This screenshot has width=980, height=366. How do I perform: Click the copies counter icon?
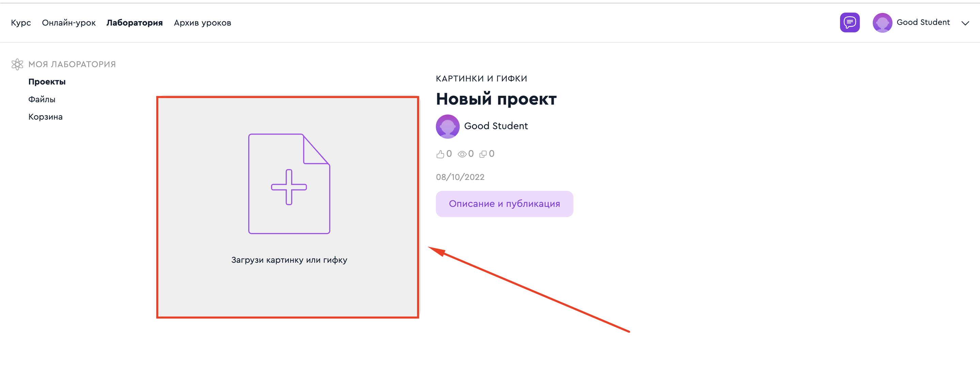click(x=483, y=154)
